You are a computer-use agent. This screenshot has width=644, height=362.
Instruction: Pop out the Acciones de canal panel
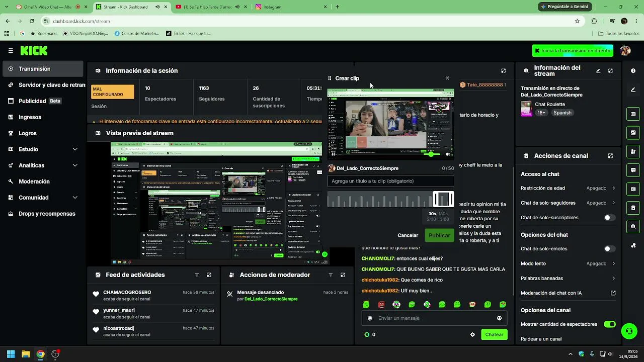610,156
